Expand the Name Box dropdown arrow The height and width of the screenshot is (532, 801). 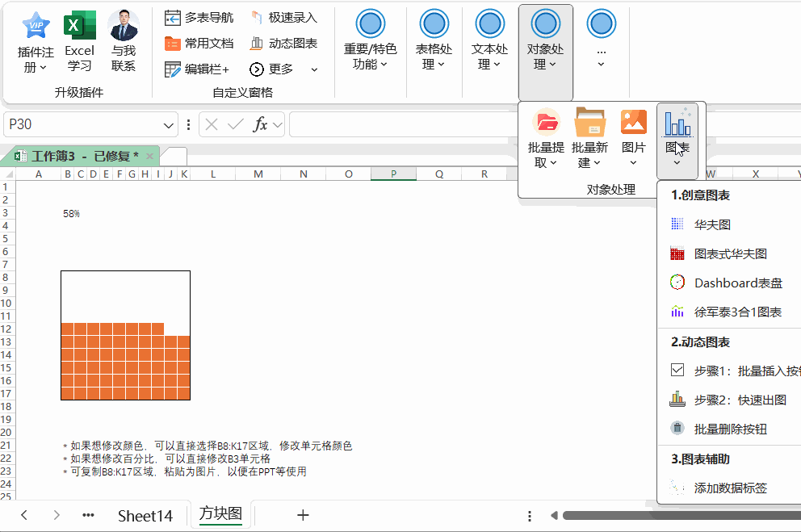point(168,125)
